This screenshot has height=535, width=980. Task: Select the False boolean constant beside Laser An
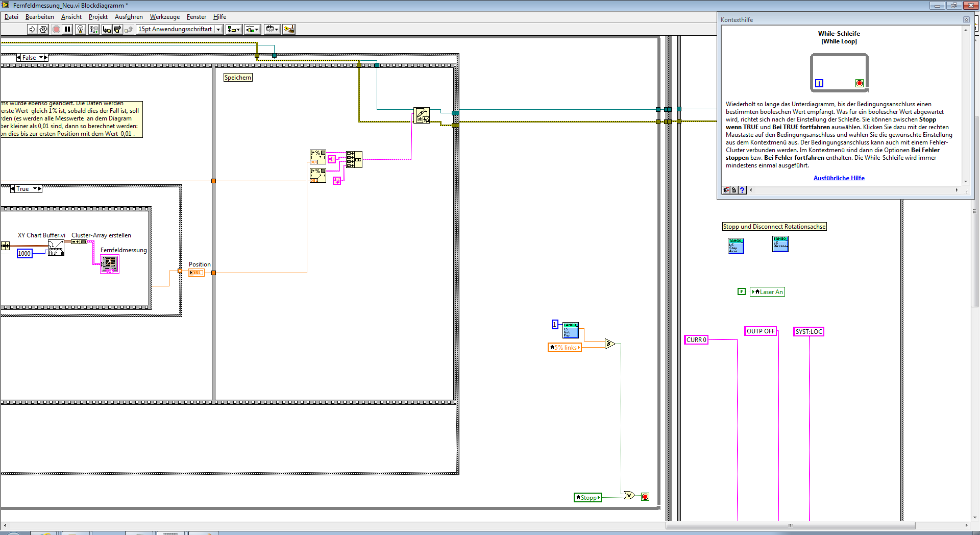click(742, 291)
